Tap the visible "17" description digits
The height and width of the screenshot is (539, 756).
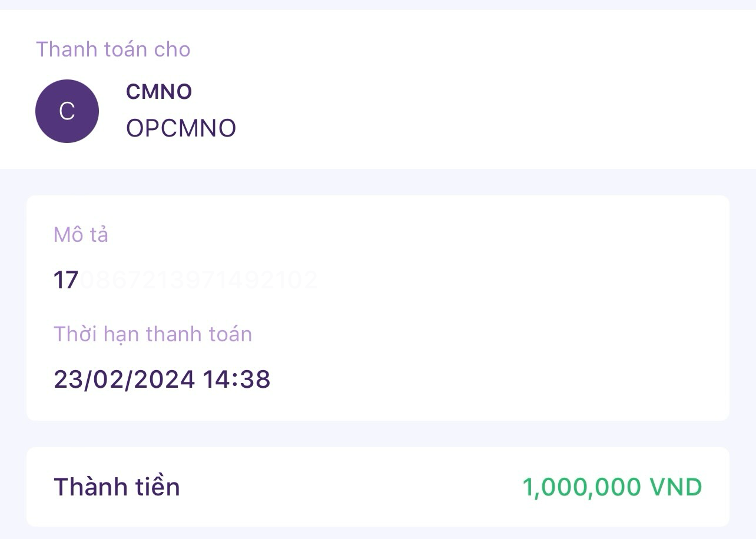click(x=66, y=280)
